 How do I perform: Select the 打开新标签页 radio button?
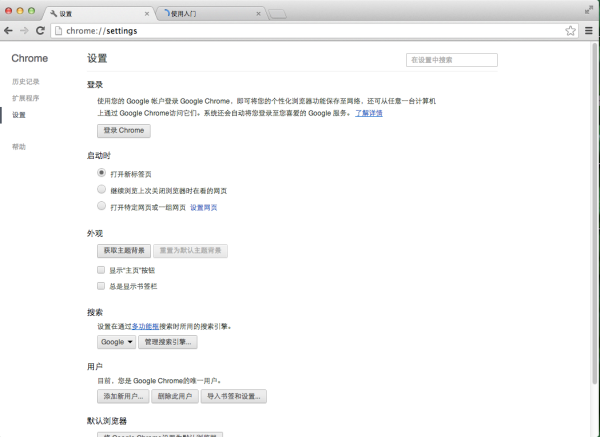pyautogui.click(x=101, y=173)
